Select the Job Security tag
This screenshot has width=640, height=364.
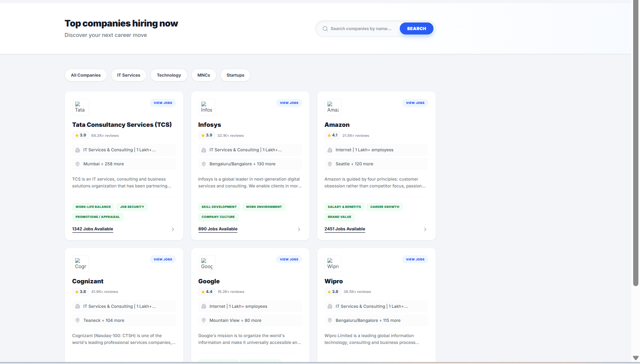pos(132,207)
